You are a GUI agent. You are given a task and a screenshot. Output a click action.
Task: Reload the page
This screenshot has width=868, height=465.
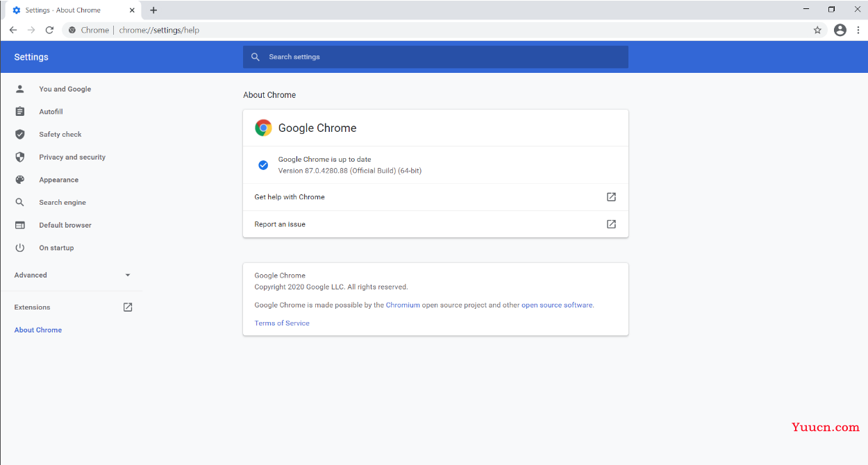49,30
